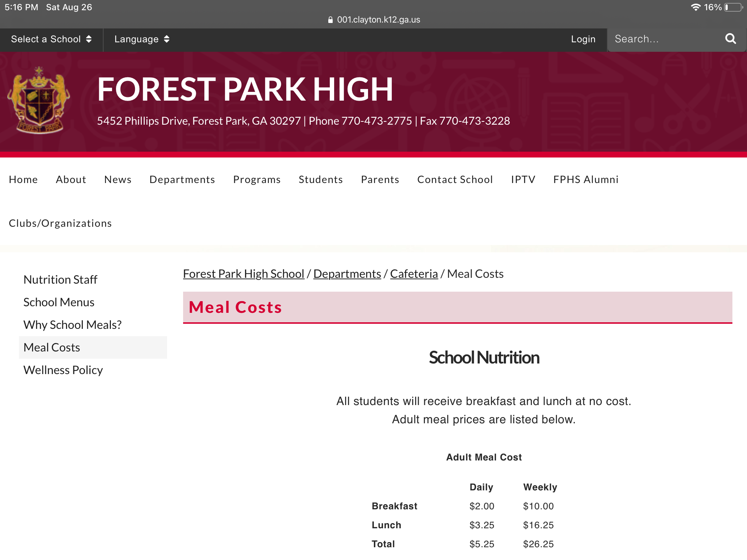Click the Weekly column header
This screenshot has width=747, height=560.
tap(540, 487)
